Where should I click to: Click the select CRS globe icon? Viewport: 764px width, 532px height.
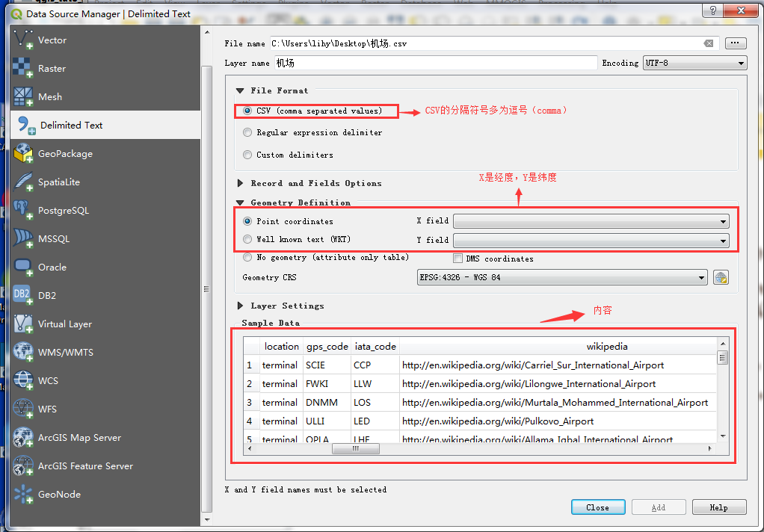tap(721, 278)
